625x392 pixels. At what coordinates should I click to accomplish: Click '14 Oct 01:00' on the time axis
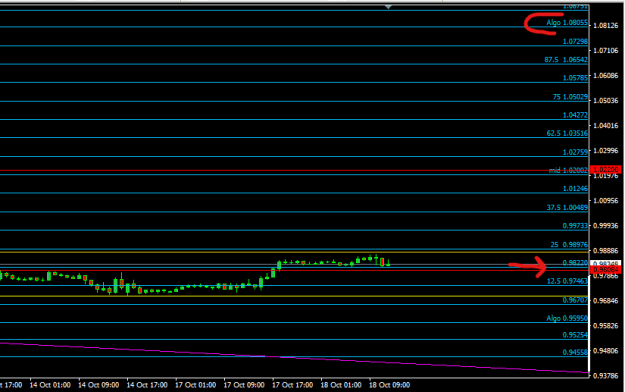pyautogui.click(x=50, y=385)
